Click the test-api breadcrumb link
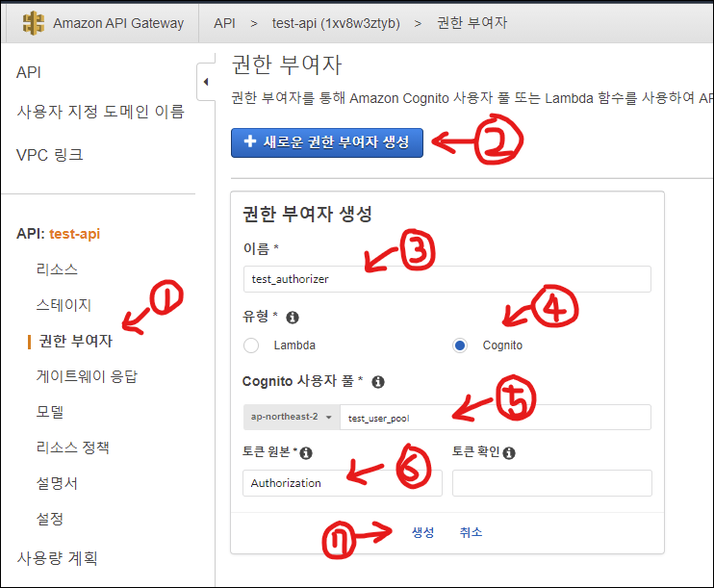 pos(335,22)
